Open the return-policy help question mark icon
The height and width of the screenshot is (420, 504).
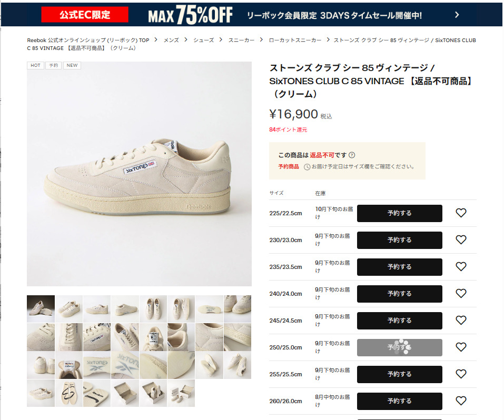click(352, 155)
